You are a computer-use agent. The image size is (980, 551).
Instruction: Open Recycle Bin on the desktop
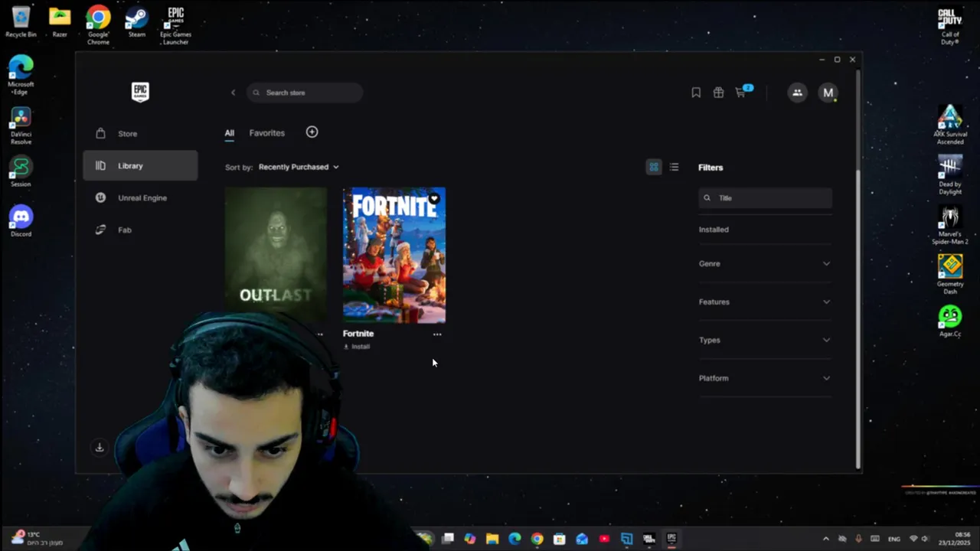point(21,21)
